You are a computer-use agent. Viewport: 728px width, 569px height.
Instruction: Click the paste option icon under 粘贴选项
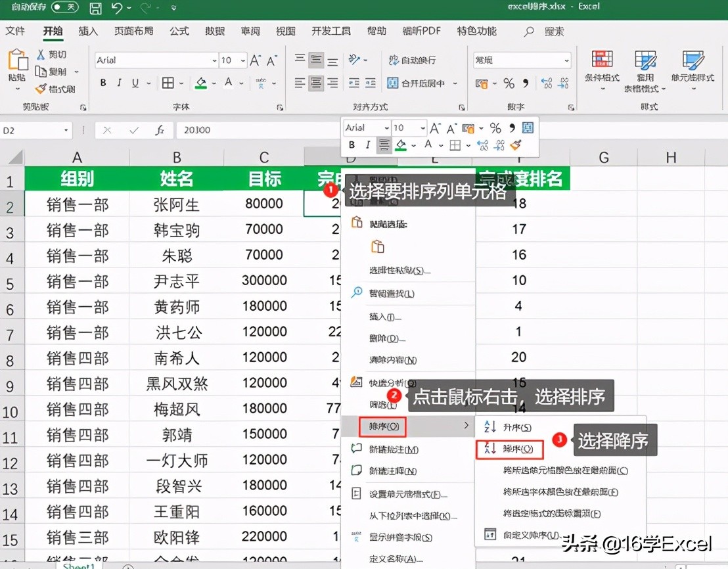click(377, 246)
